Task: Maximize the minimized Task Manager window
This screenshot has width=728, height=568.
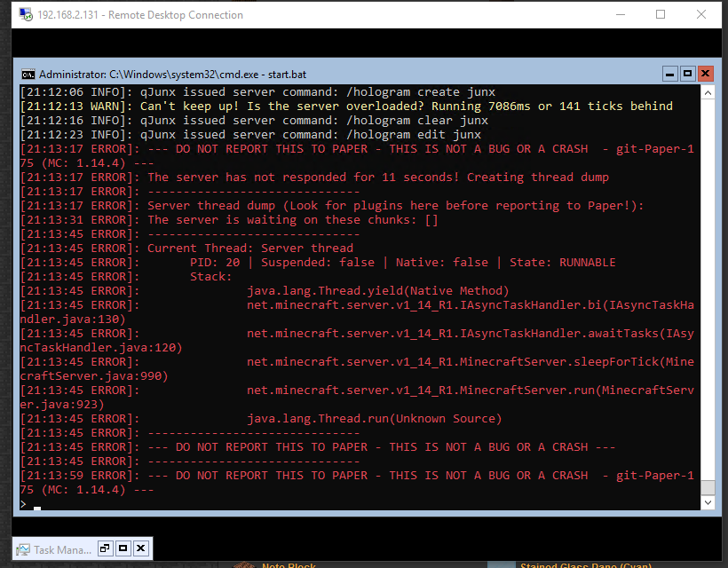Action: [x=123, y=548]
